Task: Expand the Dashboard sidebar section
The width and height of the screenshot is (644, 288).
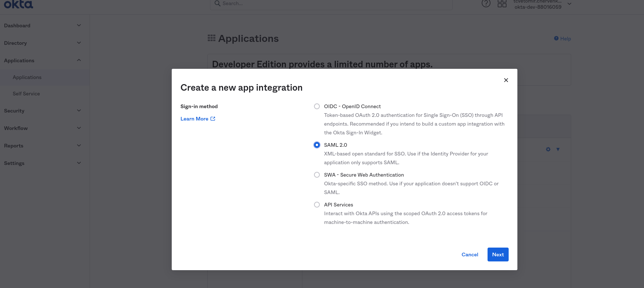Action: tap(79, 25)
